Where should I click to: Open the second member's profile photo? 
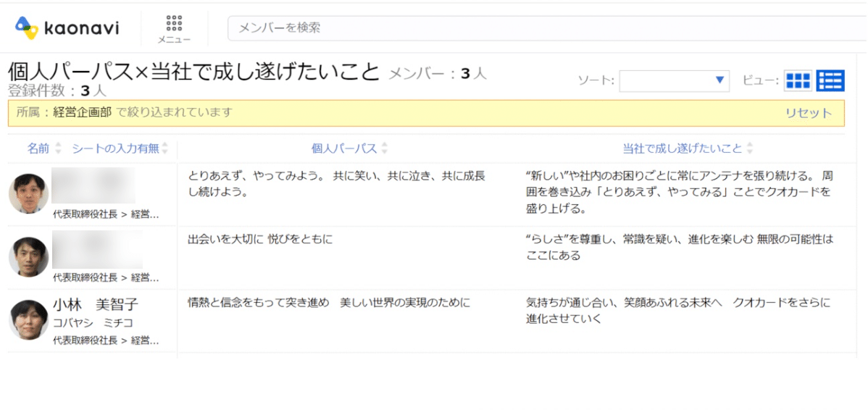tap(29, 256)
